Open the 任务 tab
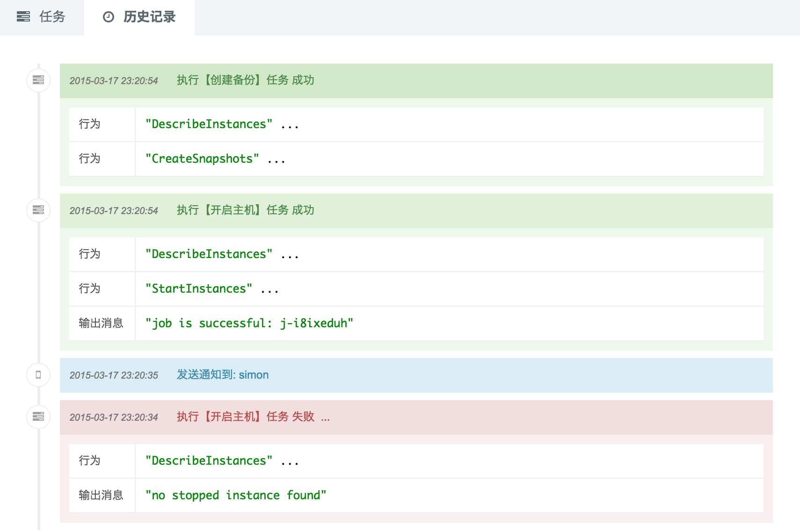Viewport: 800px width, 532px height. tap(42, 17)
